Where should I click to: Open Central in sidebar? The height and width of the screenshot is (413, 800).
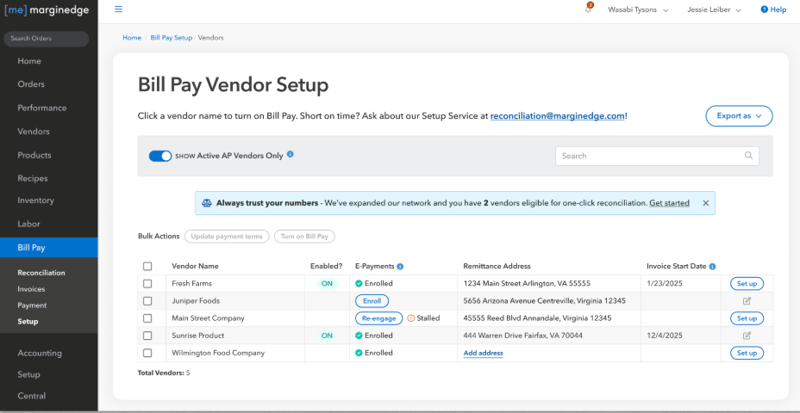pos(31,396)
